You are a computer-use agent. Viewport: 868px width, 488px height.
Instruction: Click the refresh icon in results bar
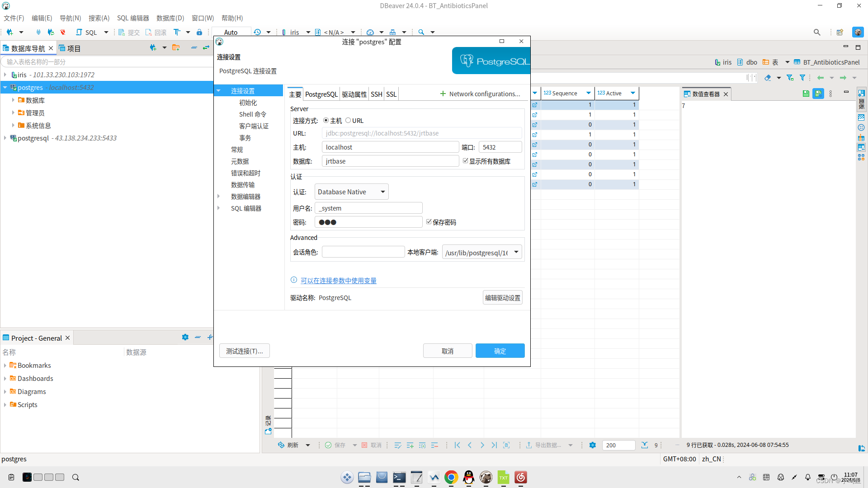tap(281, 445)
